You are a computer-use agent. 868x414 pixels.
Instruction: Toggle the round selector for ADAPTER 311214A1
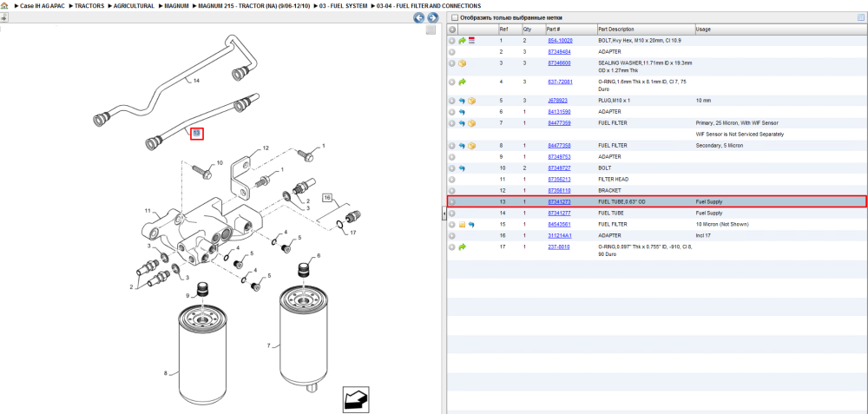coord(451,236)
